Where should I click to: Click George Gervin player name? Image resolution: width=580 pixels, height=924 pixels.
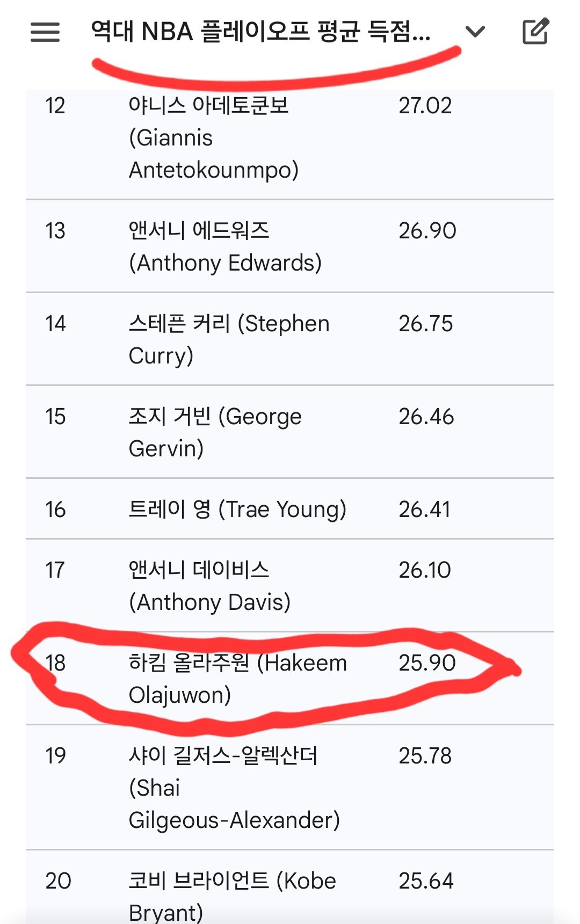[x=215, y=432]
